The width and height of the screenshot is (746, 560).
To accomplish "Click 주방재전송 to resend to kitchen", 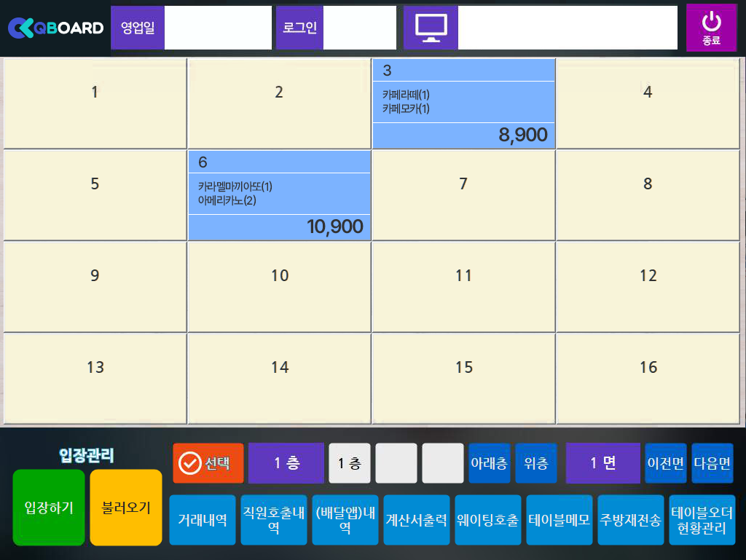I will [631, 520].
